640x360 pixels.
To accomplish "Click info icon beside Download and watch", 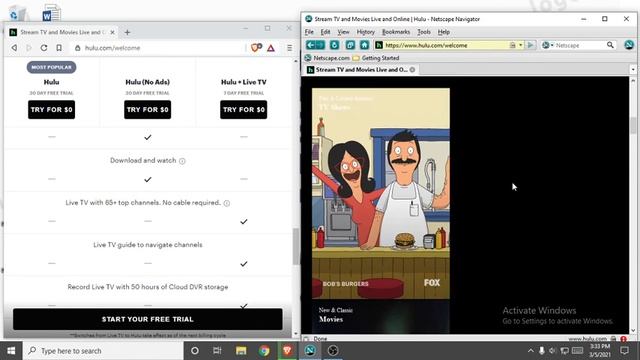I will click(x=182, y=161).
